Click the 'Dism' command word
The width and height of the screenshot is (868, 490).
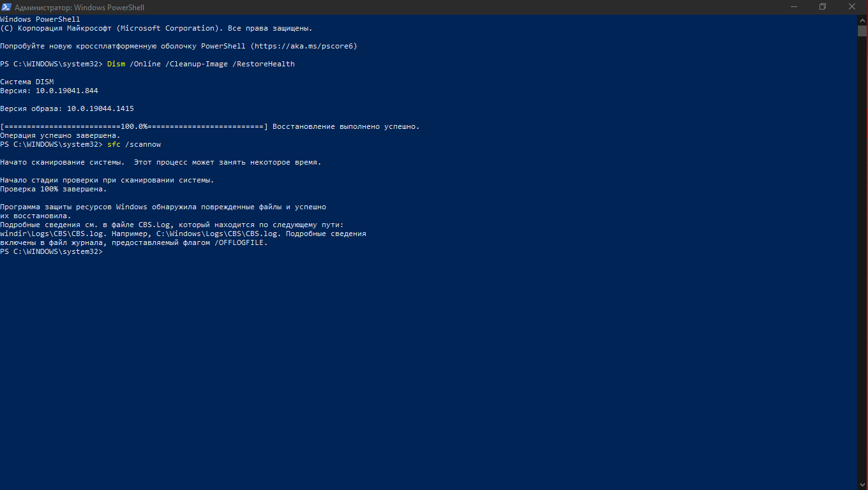(x=116, y=64)
